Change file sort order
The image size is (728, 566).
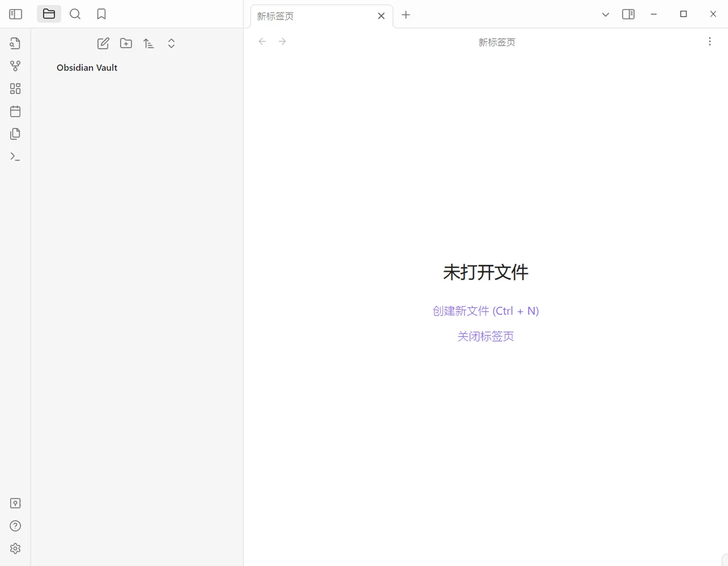[x=148, y=43]
